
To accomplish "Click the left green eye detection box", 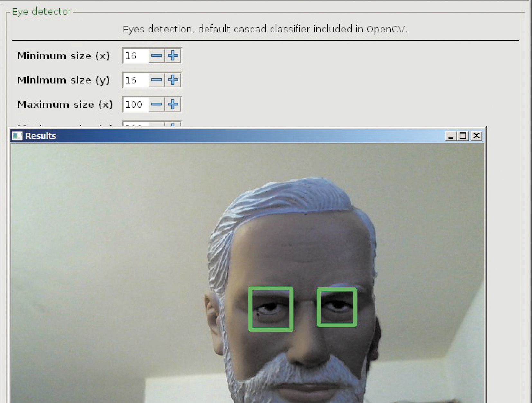I will pos(271,309).
